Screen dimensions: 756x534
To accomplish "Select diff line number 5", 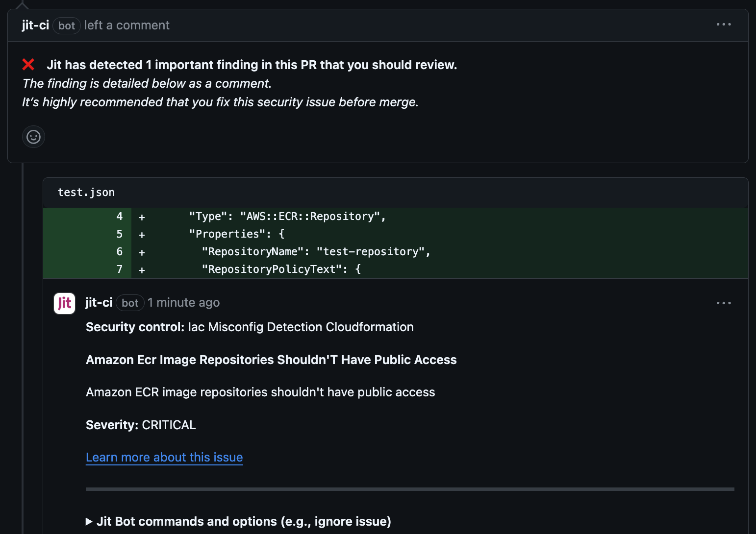I will coord(120,234).
